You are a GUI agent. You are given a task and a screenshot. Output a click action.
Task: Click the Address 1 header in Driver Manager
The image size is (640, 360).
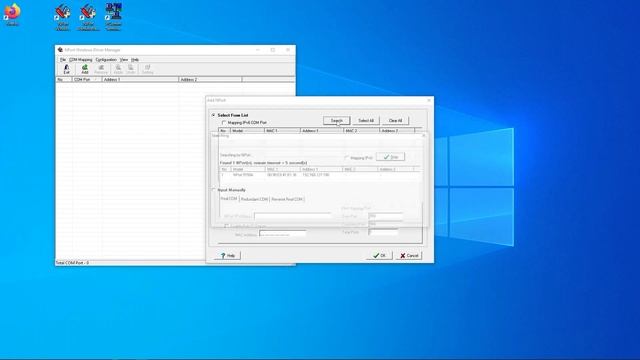140,80
